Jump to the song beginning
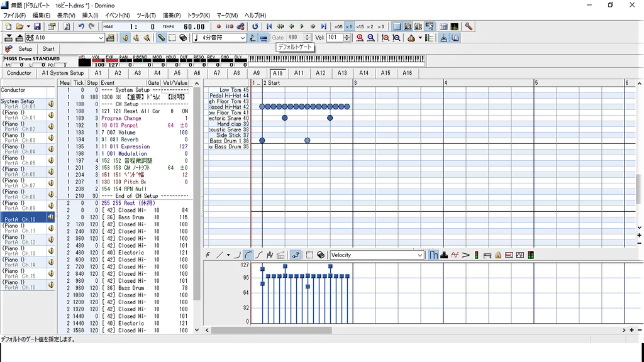Image resolution: width=644 pixels, height=362 pixels. click(x=269, y=26)
